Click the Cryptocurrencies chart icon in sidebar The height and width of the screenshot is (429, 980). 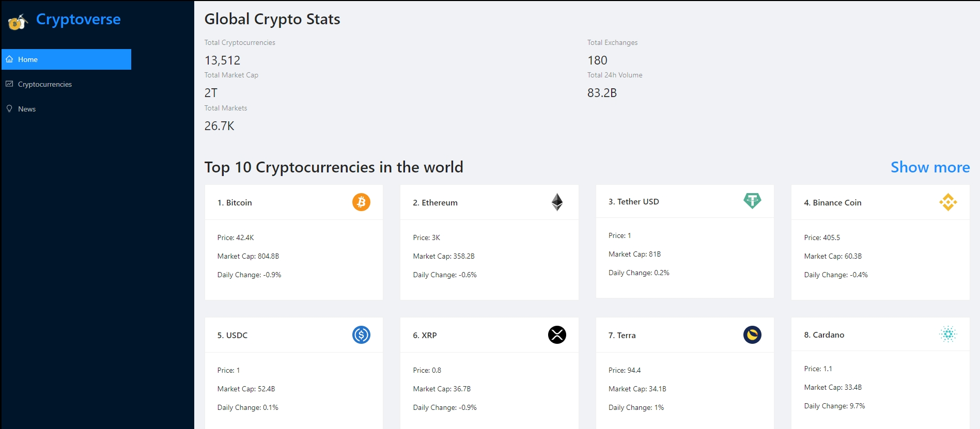(x=9, y=84)
